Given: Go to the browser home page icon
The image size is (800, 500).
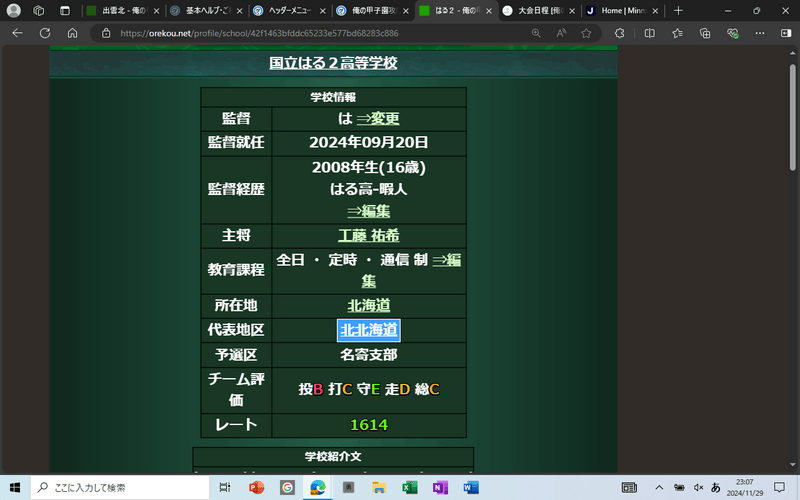Looking at the screenshot, I should tap(72, 32).
